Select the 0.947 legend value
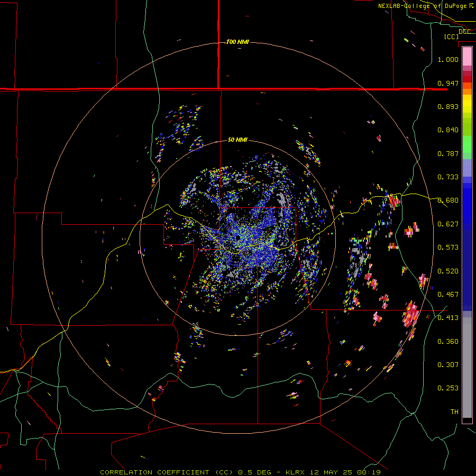 tap(448, 83)
